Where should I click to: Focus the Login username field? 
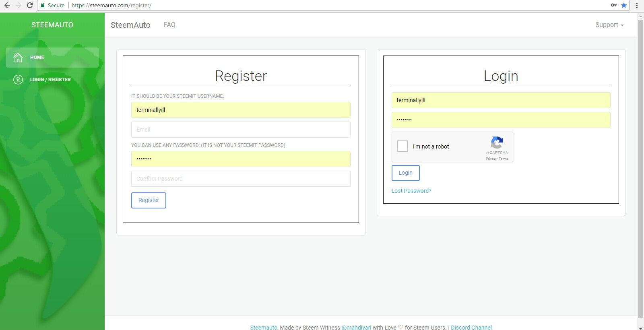pyautogui.click(x=501, y=100)
